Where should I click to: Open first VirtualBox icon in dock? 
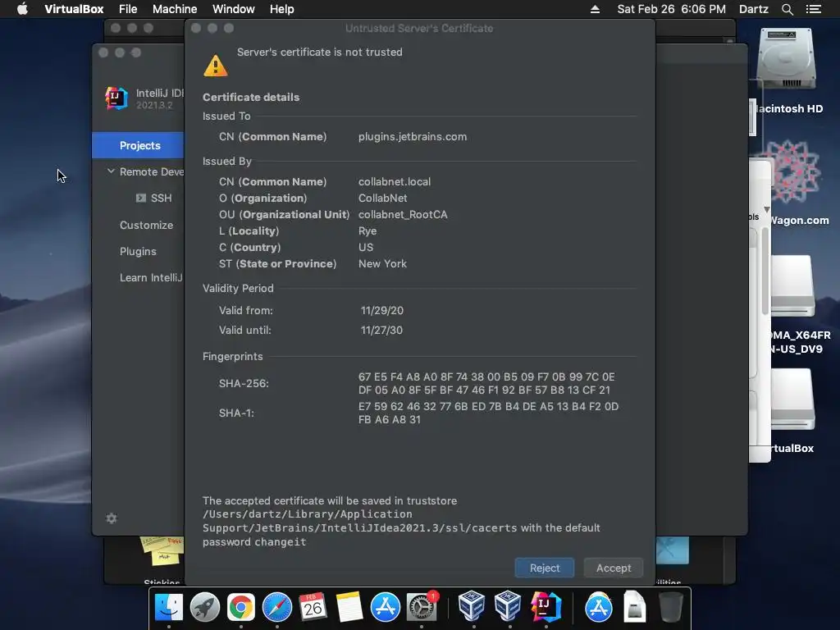[x=472, y=606]
